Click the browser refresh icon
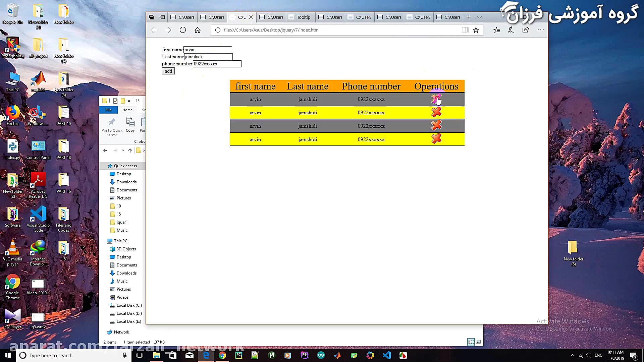 pos(182,30)
